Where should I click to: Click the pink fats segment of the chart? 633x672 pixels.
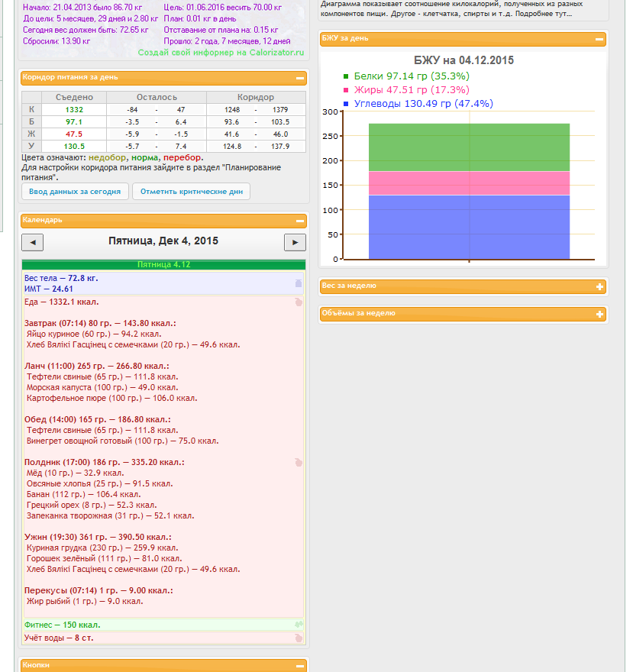[x=469, y=183]
